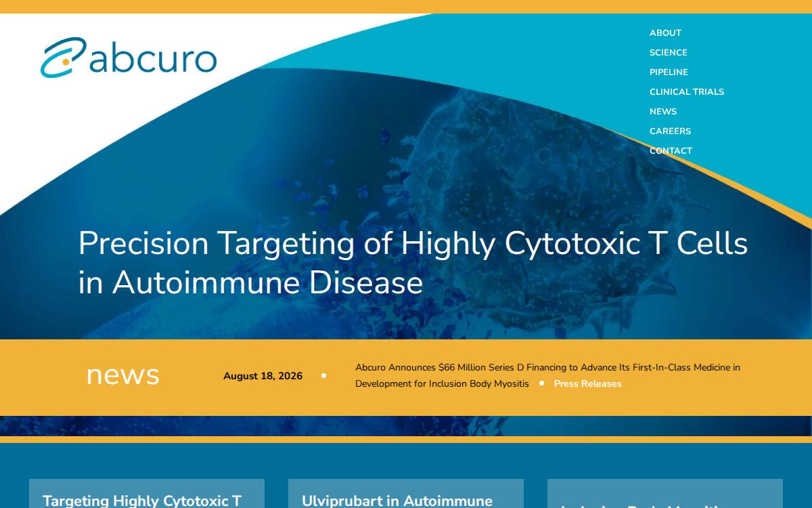Go to the Contact page
The image size is (812, 508).
click(671, 150)
